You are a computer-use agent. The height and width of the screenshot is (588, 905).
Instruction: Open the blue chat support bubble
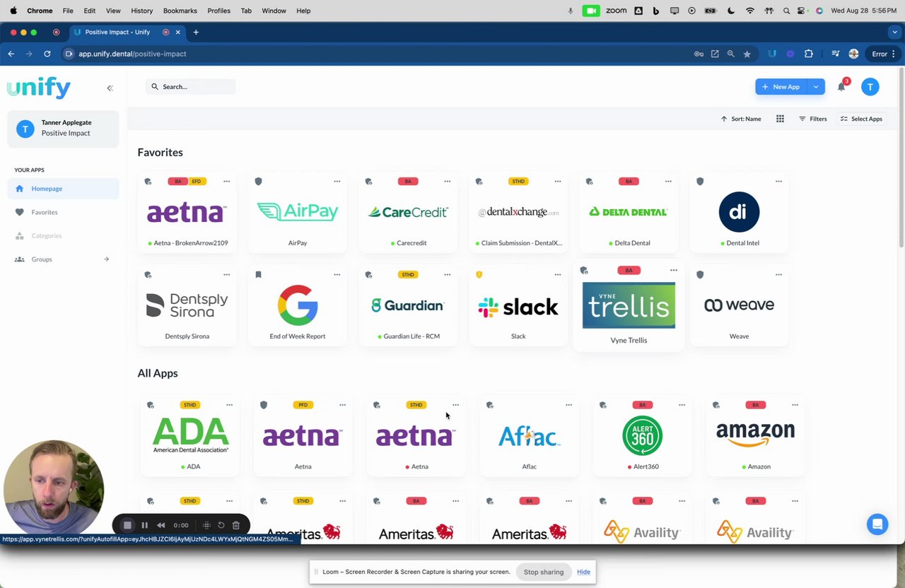[x=877, y=524]
